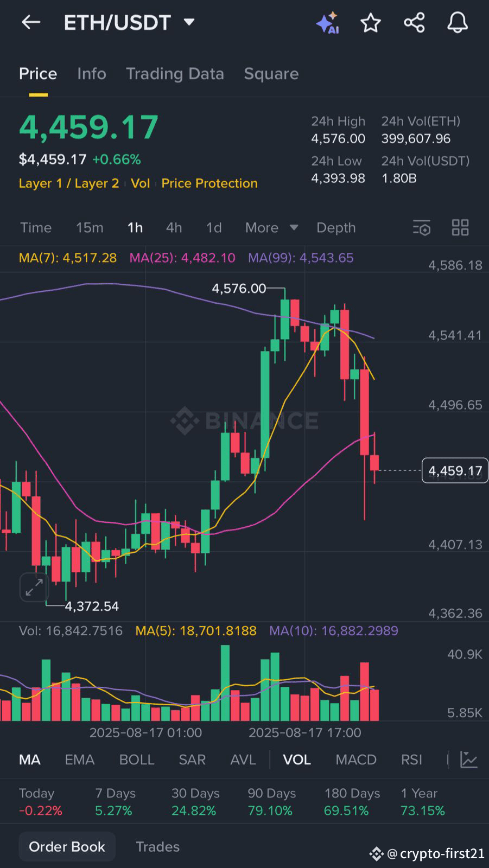Tap the back arrow icon

(31, 22)
